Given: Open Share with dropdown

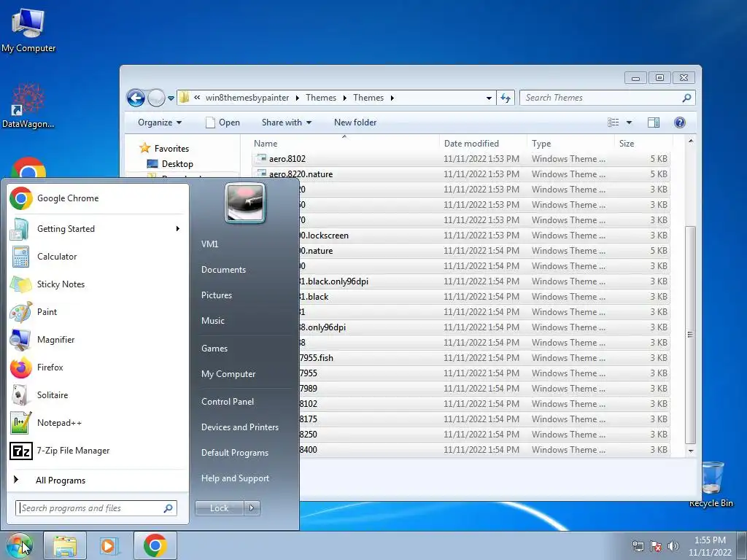Looking at the screenshot, I should tap(286, 122).
